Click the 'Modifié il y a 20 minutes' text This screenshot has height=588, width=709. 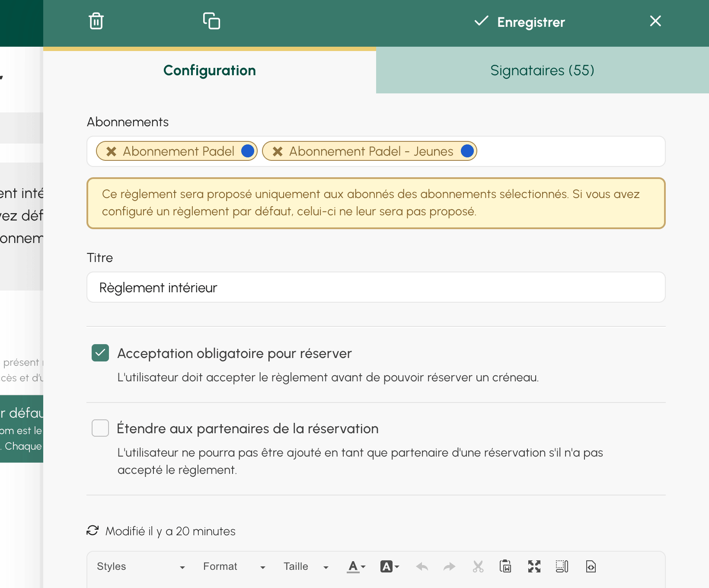(x=170, y=531)
